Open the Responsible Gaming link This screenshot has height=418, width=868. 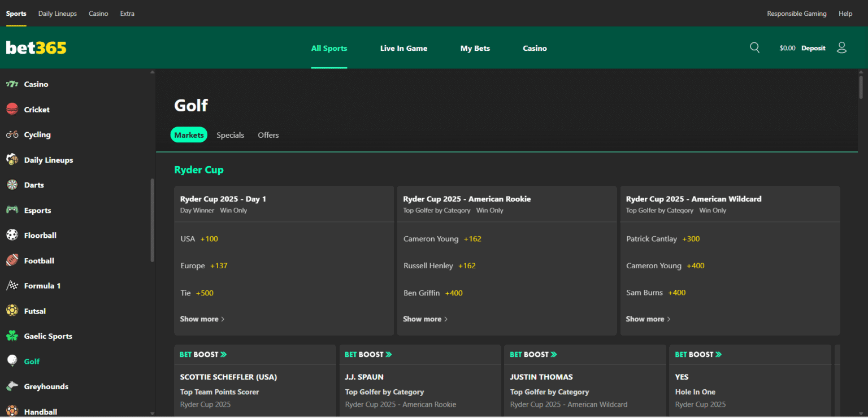(796, 13)
